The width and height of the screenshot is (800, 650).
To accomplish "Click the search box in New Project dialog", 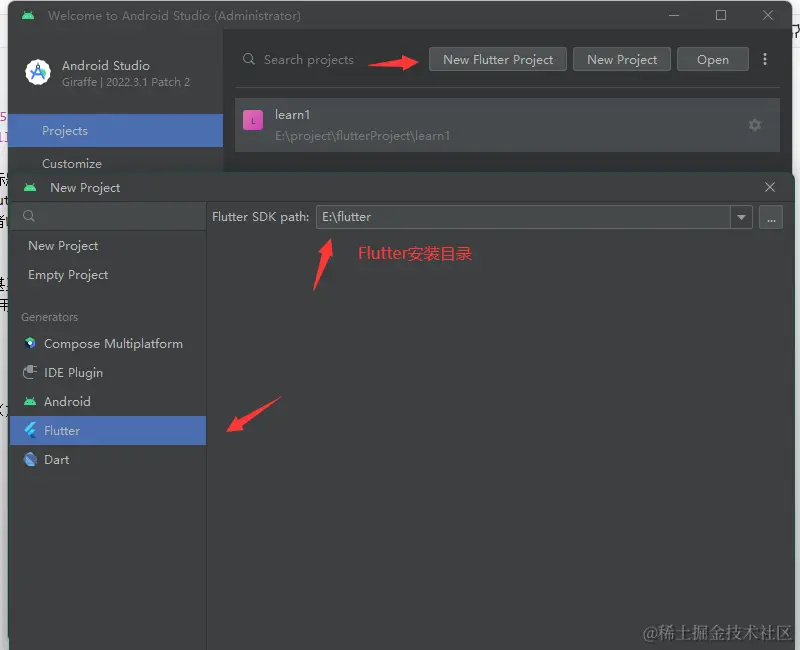I will [x=108, y=216].
